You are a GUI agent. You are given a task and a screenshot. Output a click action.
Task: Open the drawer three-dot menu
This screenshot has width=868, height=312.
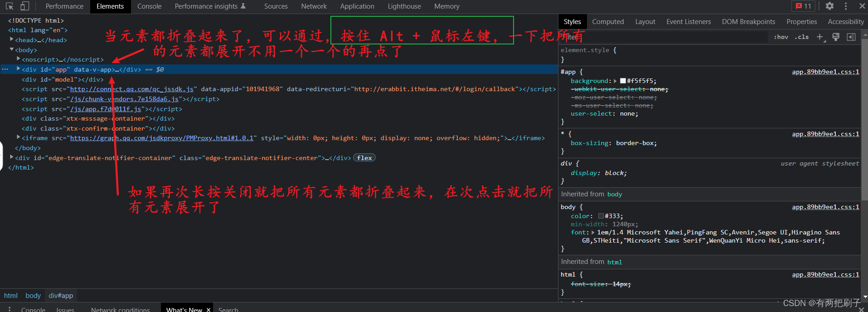9,309
